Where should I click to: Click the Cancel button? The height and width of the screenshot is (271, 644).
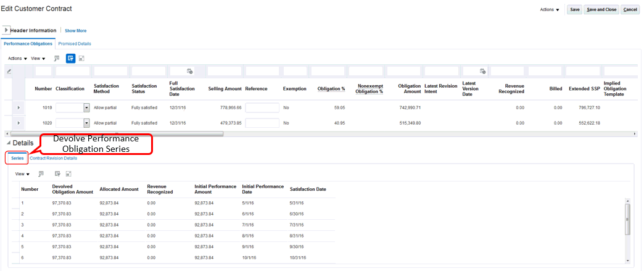click(630, 9)
